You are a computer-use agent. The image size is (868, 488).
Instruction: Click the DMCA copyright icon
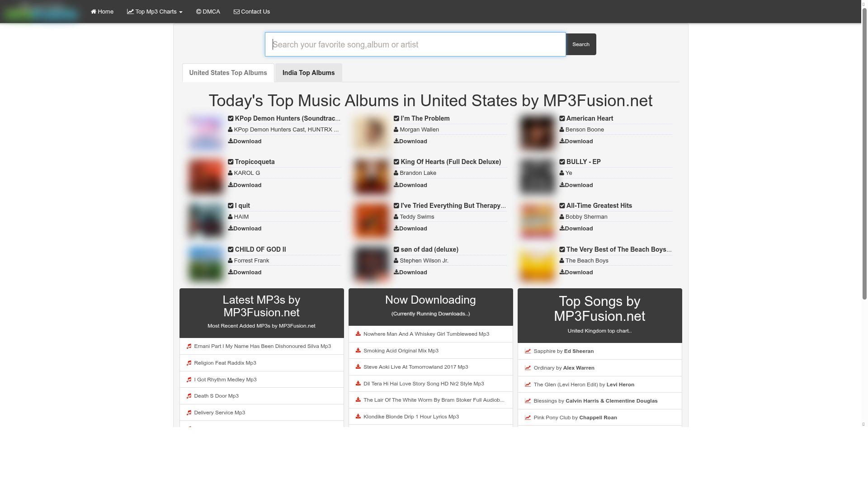[x=198, y=11]
